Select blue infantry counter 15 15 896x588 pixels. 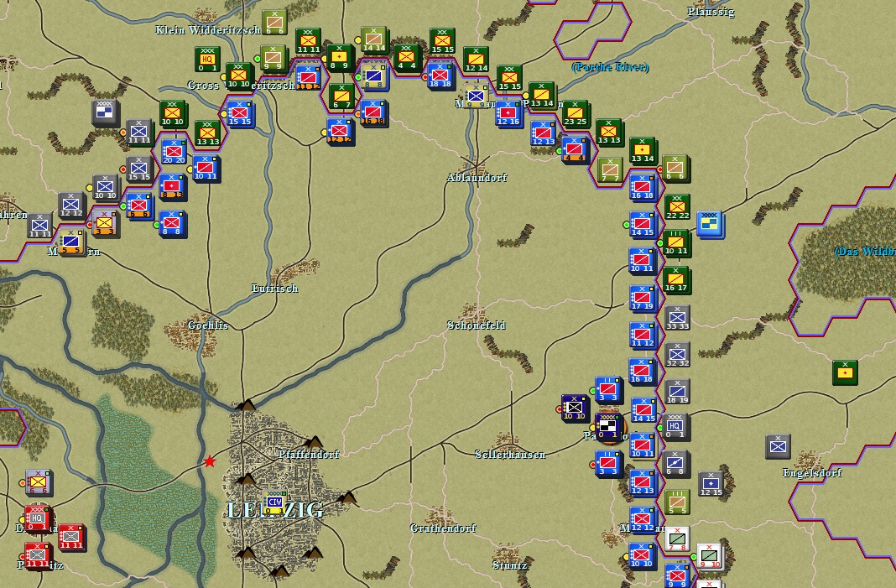[241, 114]
